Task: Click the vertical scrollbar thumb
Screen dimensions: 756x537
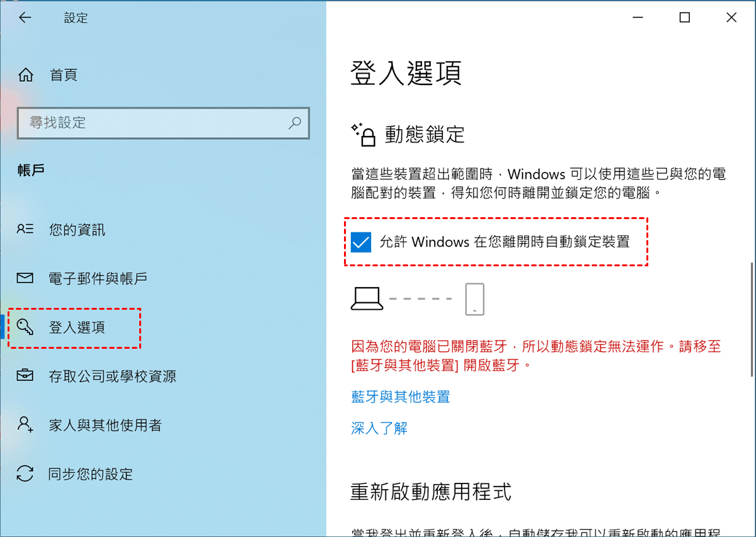Action: [752, 320]
